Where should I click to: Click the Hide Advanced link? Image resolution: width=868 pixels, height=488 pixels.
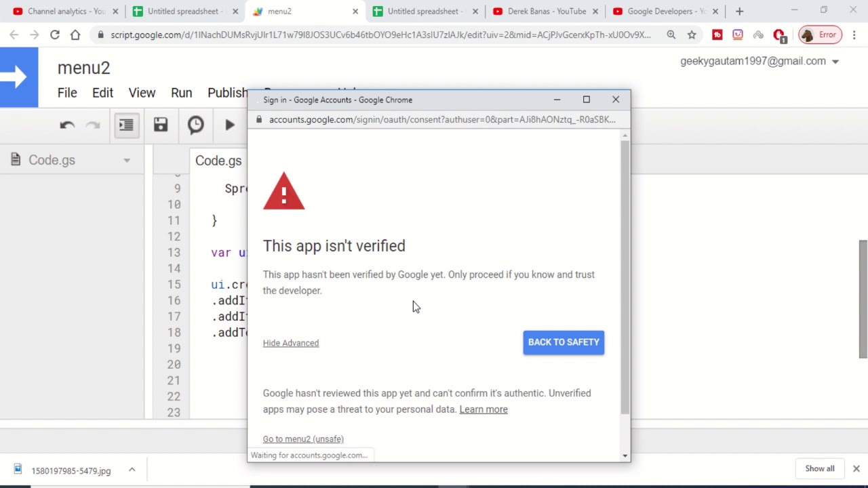290,343
